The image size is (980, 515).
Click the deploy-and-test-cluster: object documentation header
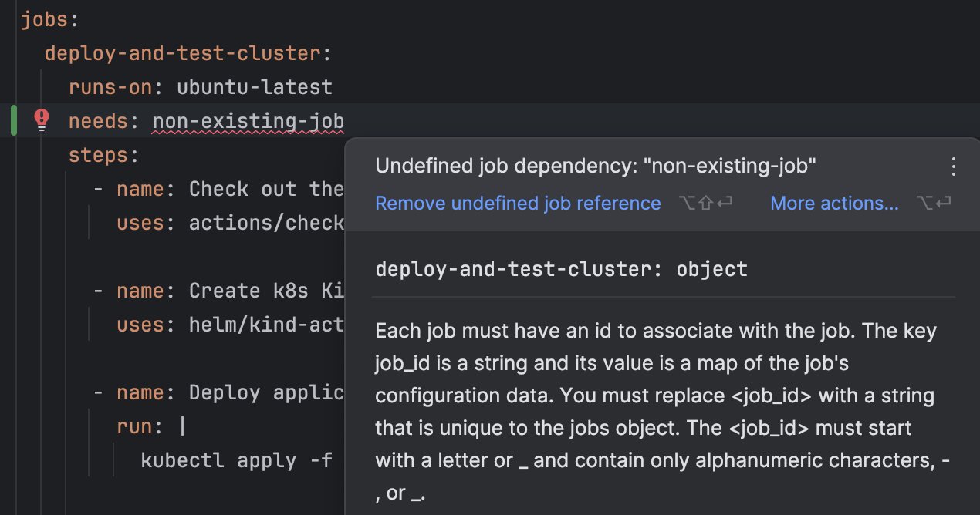point(561,269)
